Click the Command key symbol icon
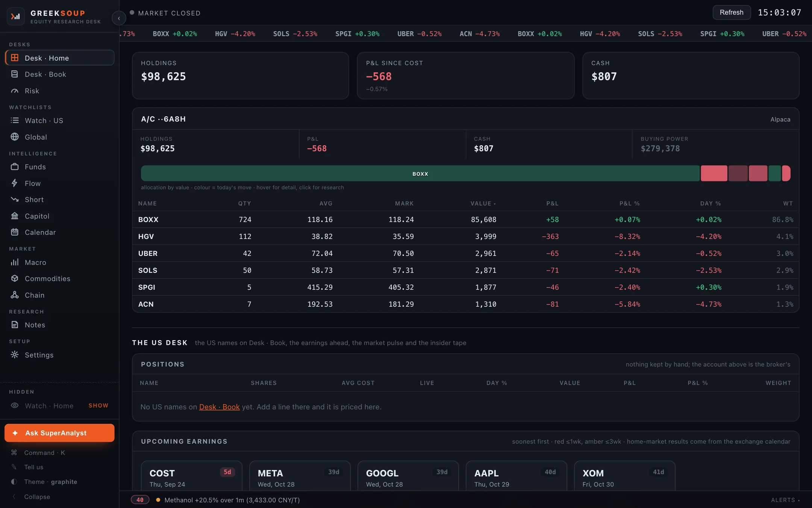The width and height of the screenshot is (812, 508). click(x=14, y=453)
